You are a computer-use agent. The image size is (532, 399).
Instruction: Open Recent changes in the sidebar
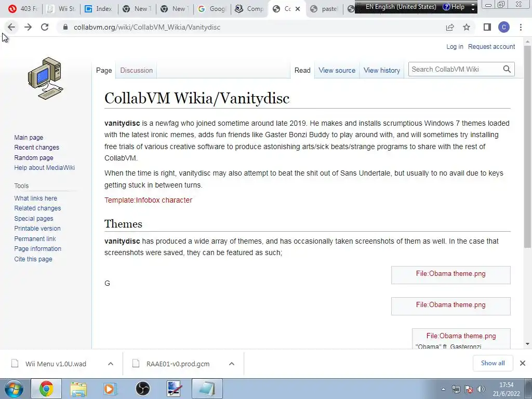click(37, 147)
